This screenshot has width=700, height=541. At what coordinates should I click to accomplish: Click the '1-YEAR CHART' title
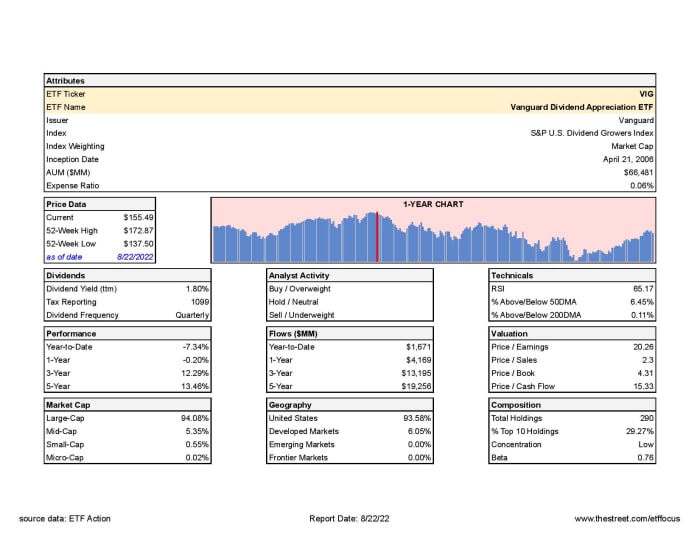point(433,204)
